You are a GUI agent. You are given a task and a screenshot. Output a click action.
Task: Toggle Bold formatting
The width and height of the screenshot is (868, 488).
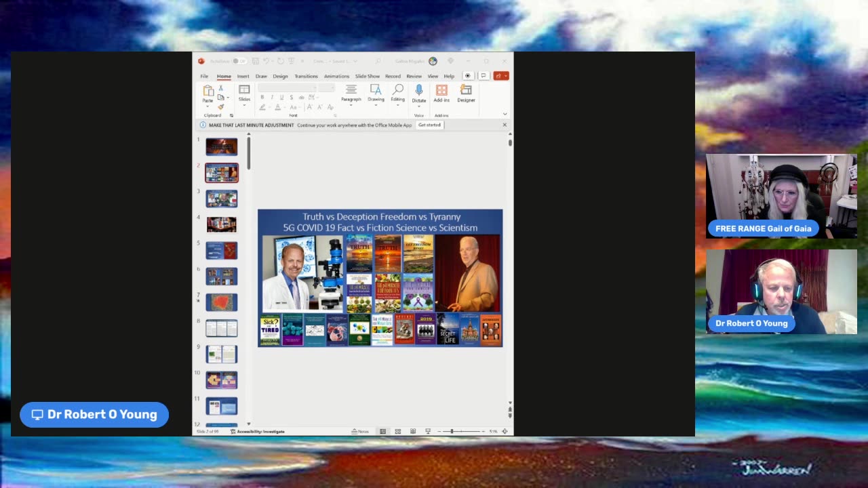[262, 97]
